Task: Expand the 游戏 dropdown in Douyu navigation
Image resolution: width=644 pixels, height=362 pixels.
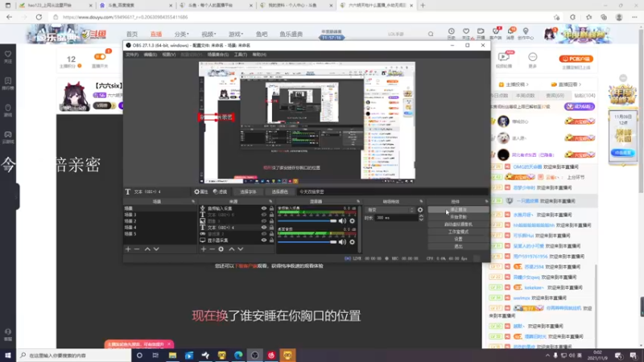Action: tap(236, 34)
